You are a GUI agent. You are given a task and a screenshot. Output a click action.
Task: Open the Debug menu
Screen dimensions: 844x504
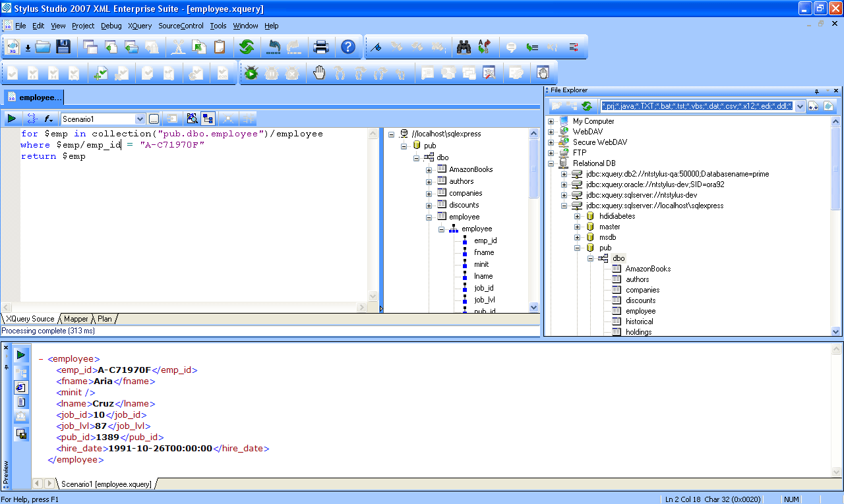tap(111, 26)
